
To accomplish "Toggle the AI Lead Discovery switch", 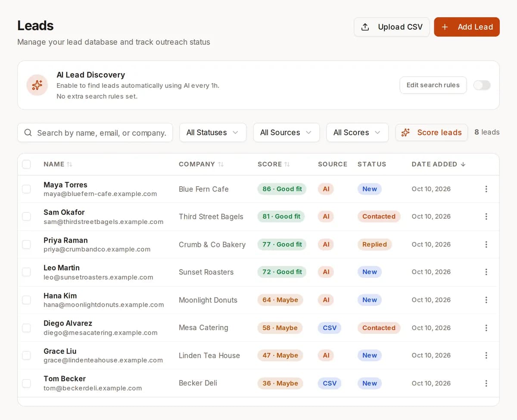I will (x=482, y=85).
